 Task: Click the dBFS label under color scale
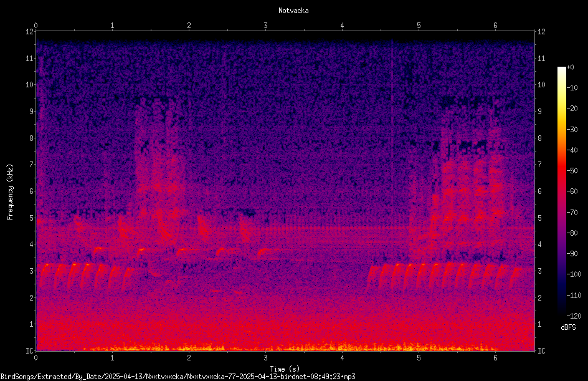[x=568, y=327]
